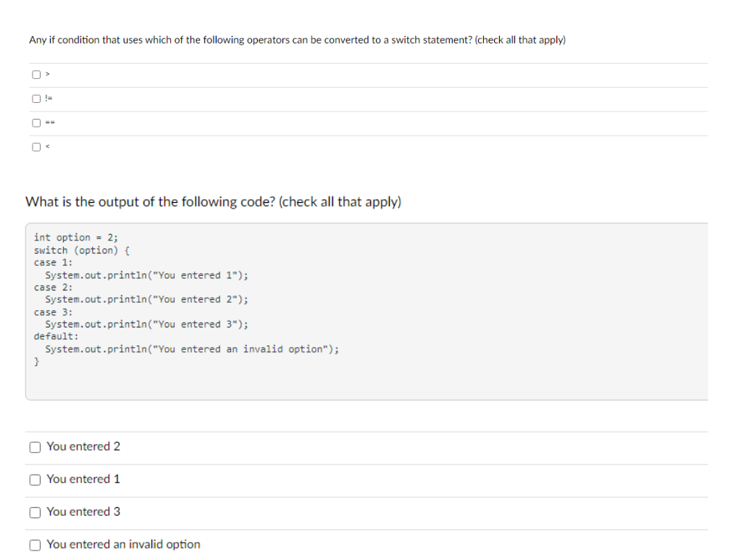This screenshot has width=749, height=560.
Task: Check the greater-than operator checkbox
Action: [x=35, y=75]
